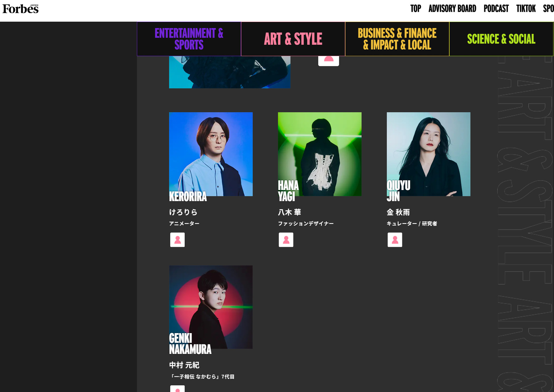554x392 pixels.
Task: View Qiuyu Jin's portrait photo
Action: coord(428,154)
